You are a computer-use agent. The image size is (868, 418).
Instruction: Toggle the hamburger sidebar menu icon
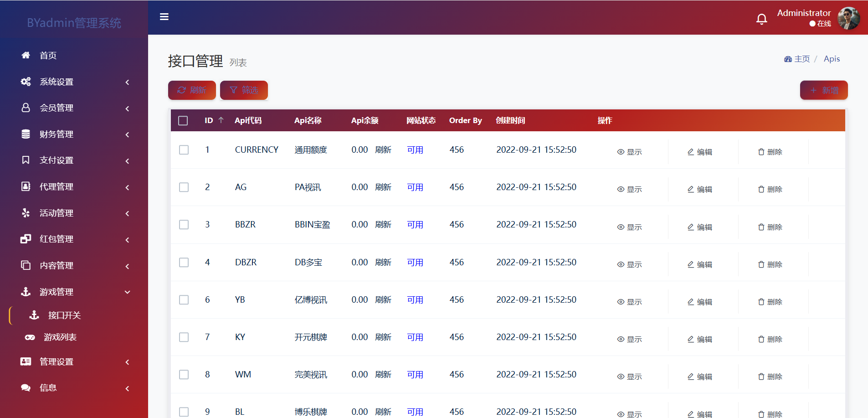tap(164, 17)
